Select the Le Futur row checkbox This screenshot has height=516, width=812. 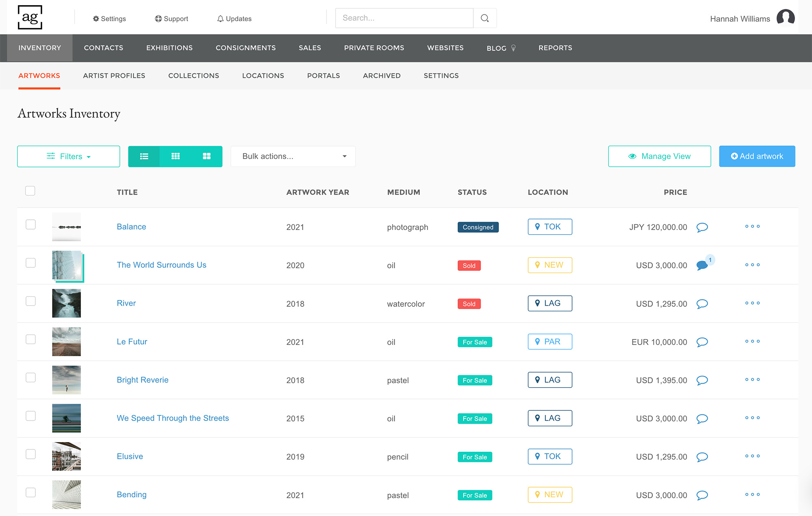click(x=30, y=339)
